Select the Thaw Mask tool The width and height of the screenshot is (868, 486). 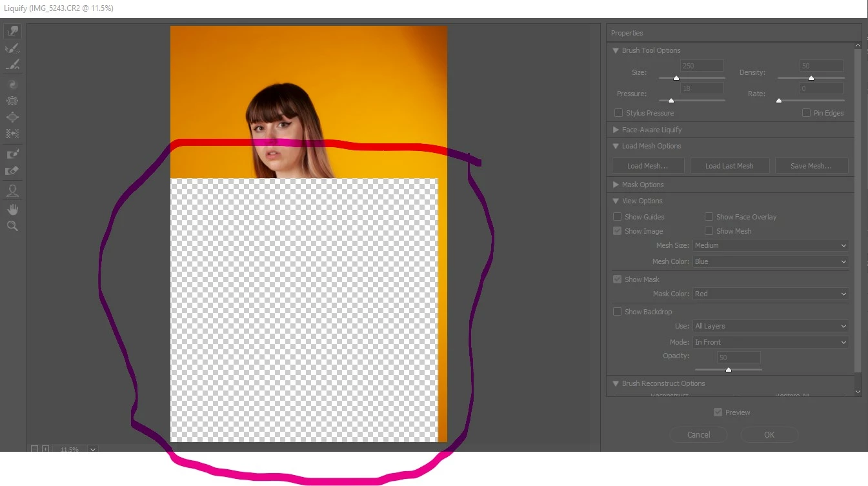click(12, 170)
